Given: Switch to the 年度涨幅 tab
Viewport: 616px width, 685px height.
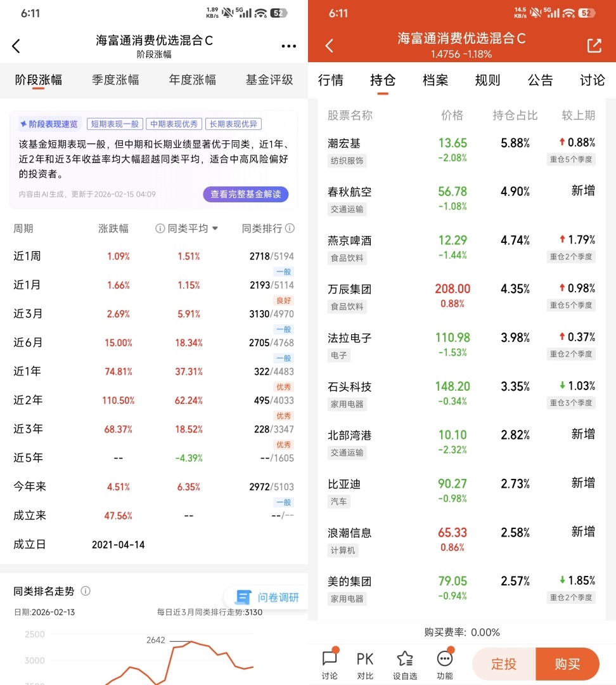Looking at the screenshot, I should tap(192, 80).
